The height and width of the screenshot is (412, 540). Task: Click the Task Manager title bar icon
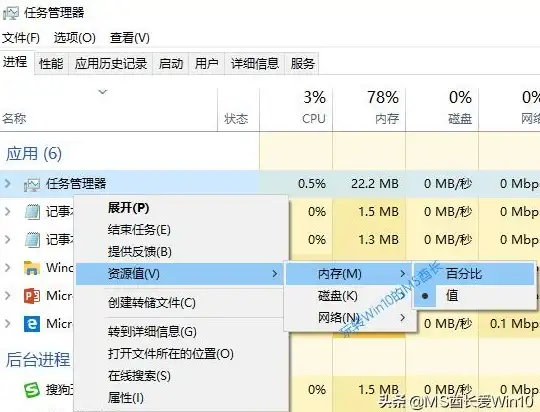point(11,13)
